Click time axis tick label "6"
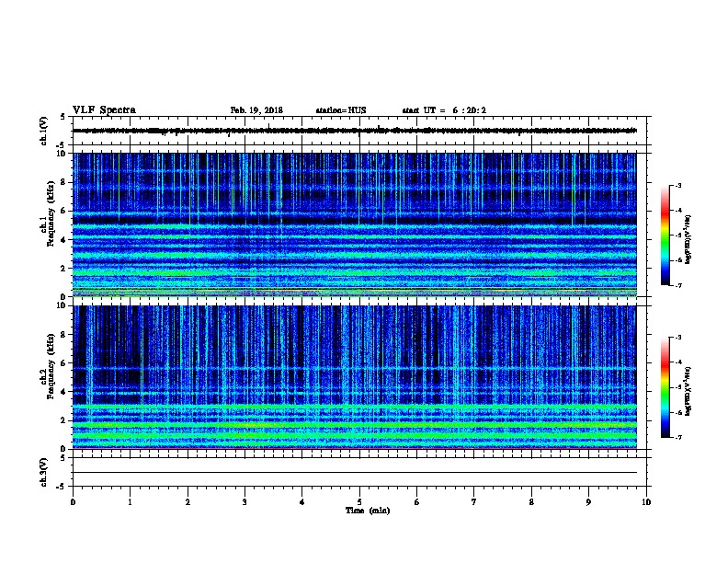Viewport: 728px width, 563px height. [417, 502]
